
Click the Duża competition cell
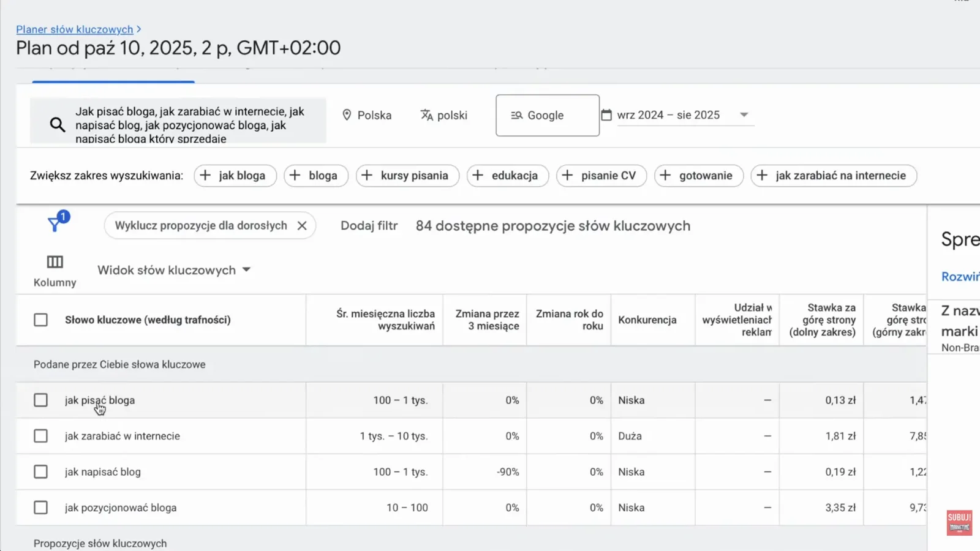coord(630,436)
